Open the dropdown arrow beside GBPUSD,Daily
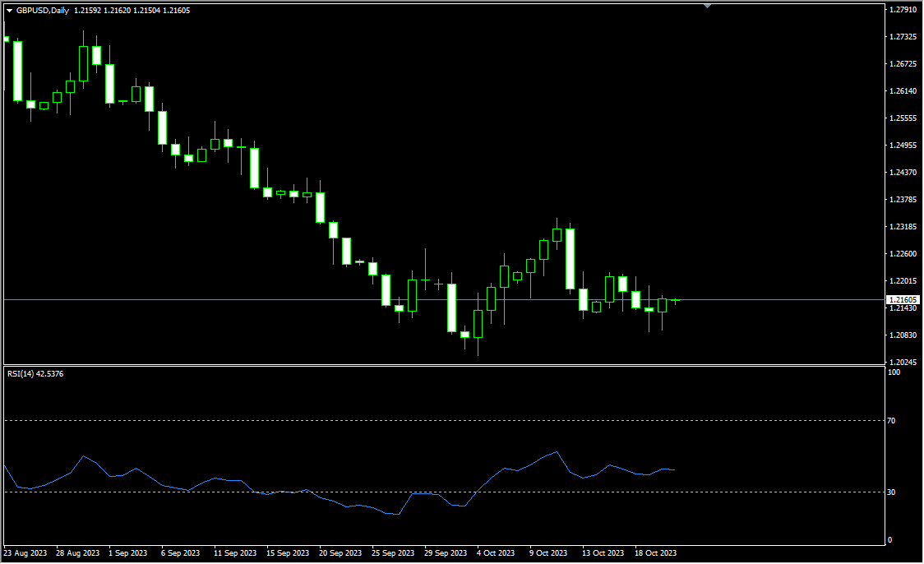 coord(9,10)
